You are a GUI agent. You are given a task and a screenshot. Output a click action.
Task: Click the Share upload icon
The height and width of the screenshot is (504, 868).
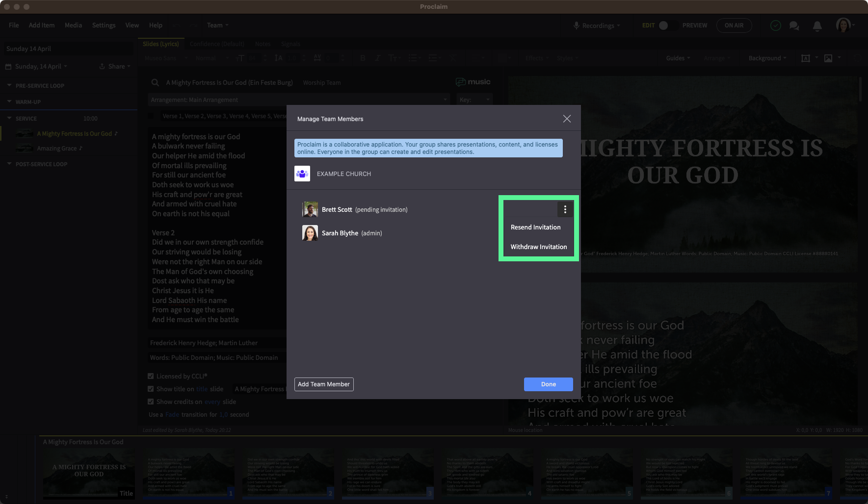point(102,66)
